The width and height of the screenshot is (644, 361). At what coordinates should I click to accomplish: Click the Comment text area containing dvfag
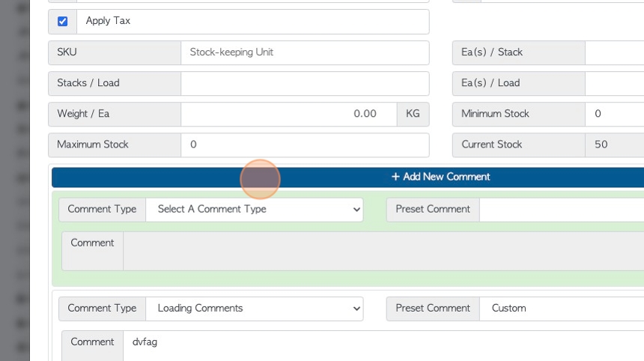coord(383,346)
